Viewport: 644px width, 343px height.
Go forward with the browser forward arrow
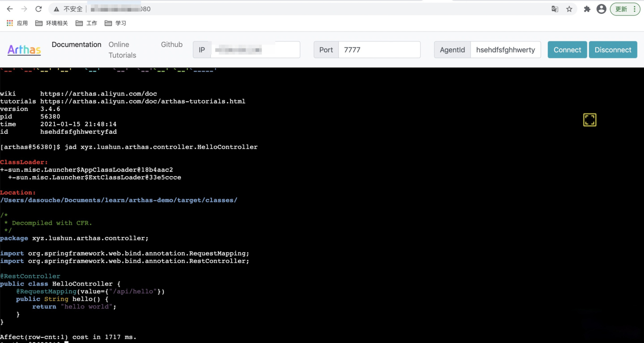pos(24,9)
